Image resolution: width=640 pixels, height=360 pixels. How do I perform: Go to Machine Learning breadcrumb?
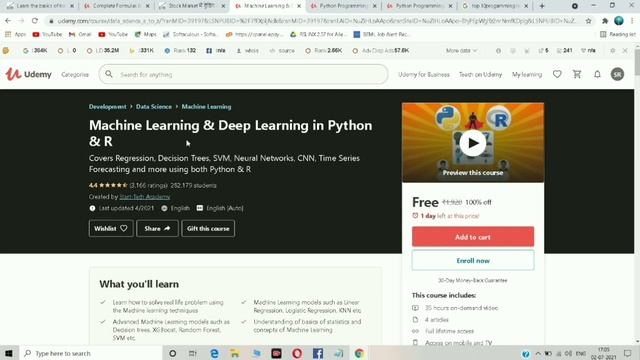pos(206,107)
